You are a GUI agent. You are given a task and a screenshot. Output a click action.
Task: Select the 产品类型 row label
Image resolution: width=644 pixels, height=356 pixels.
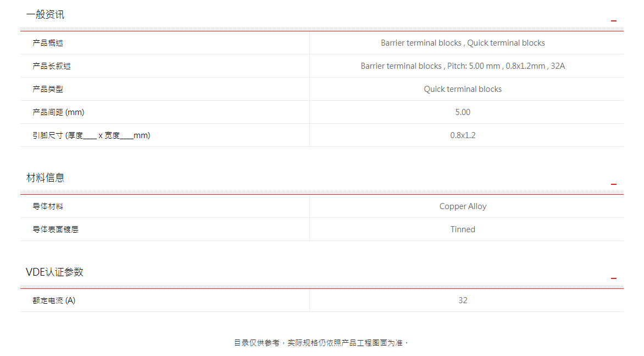point(48,89)
